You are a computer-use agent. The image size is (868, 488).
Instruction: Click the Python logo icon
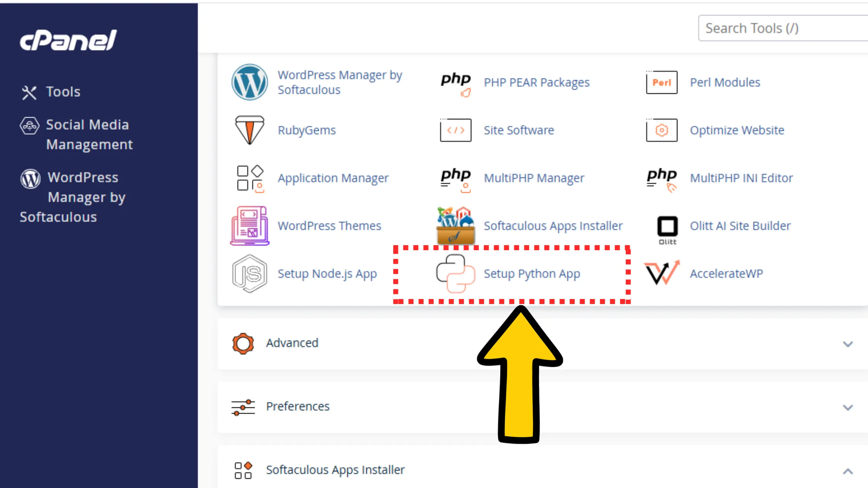[x=456, y=273]
